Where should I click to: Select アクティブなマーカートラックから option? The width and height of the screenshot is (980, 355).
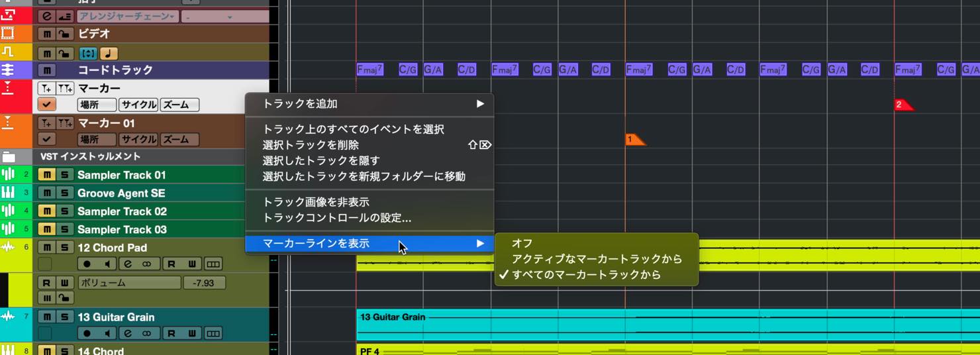[x=596, y=259]
